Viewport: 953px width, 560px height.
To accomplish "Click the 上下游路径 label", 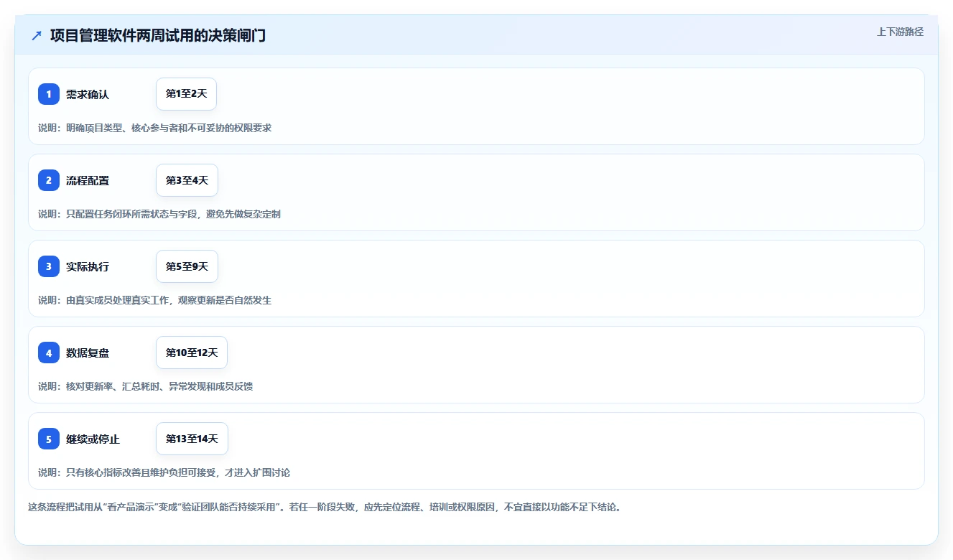I will pyautogui.click(x=900, y=32).
